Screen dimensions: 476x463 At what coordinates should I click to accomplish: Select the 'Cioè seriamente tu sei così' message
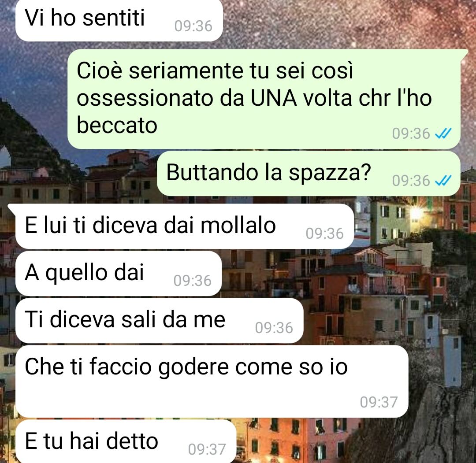tap(264, 99)
